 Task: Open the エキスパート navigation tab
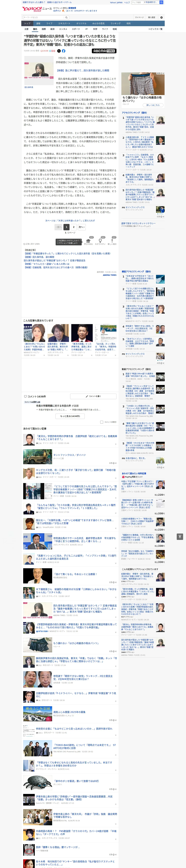(x=64, y=23)
